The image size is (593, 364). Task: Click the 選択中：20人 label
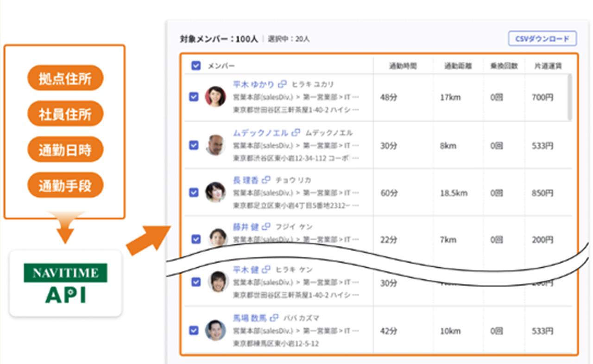[x=289, y=39]
